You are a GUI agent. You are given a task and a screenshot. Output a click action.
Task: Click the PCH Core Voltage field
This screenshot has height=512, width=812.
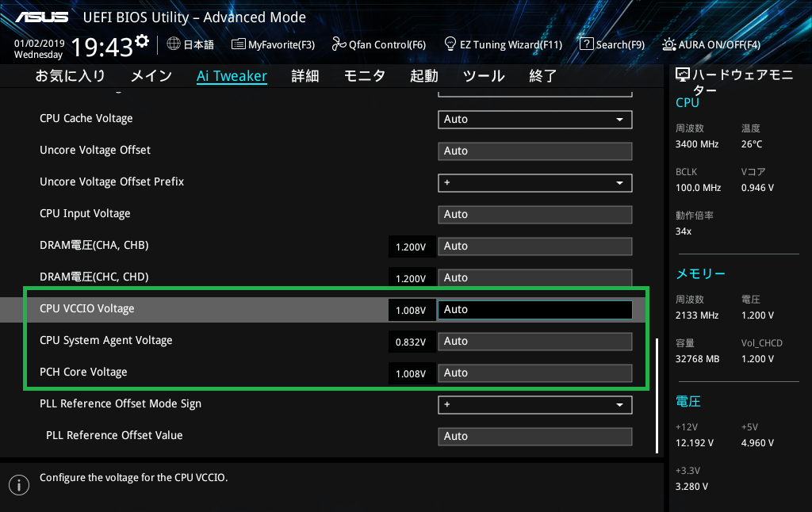click(x=535, y=373)
